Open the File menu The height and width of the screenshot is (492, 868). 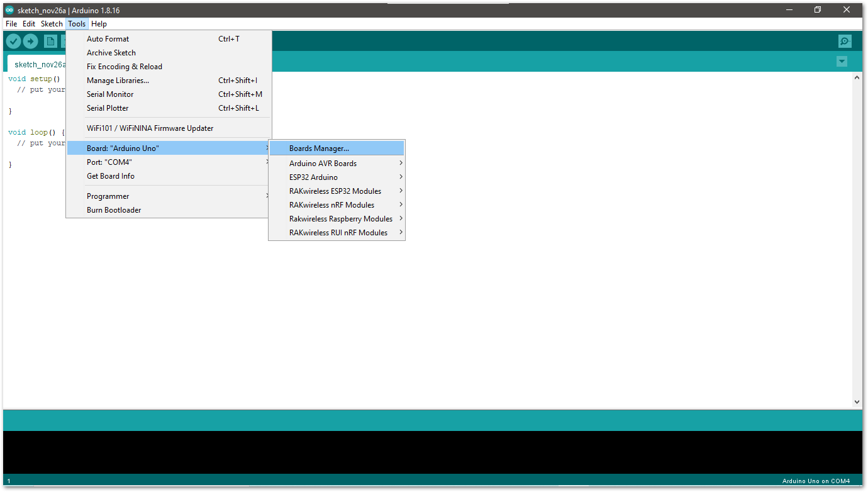[11, 24]
